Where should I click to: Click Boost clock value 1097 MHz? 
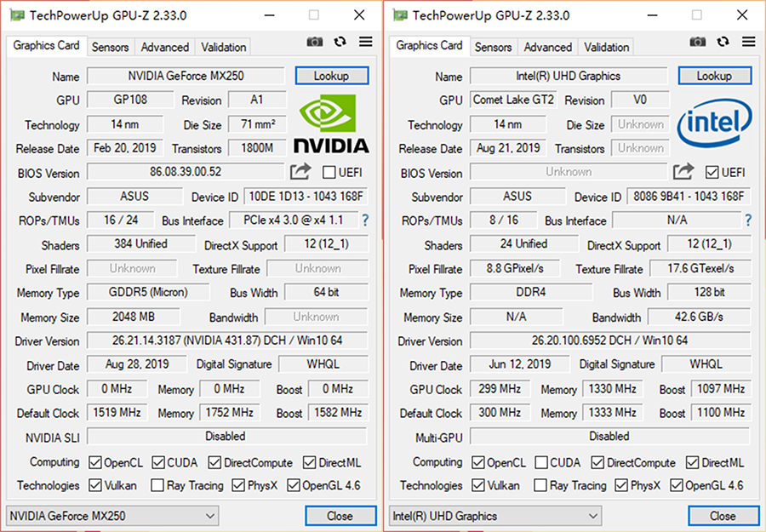(x=721, y=388)
